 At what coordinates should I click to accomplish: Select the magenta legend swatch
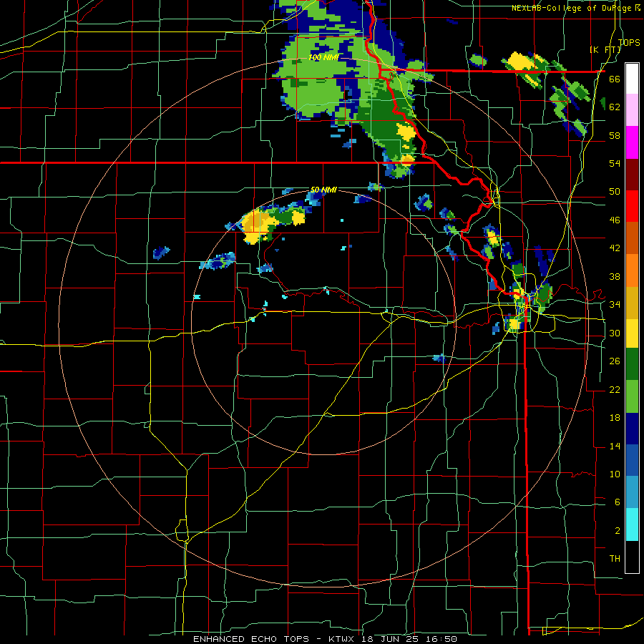pyautogui.click(x=632, y=142)
